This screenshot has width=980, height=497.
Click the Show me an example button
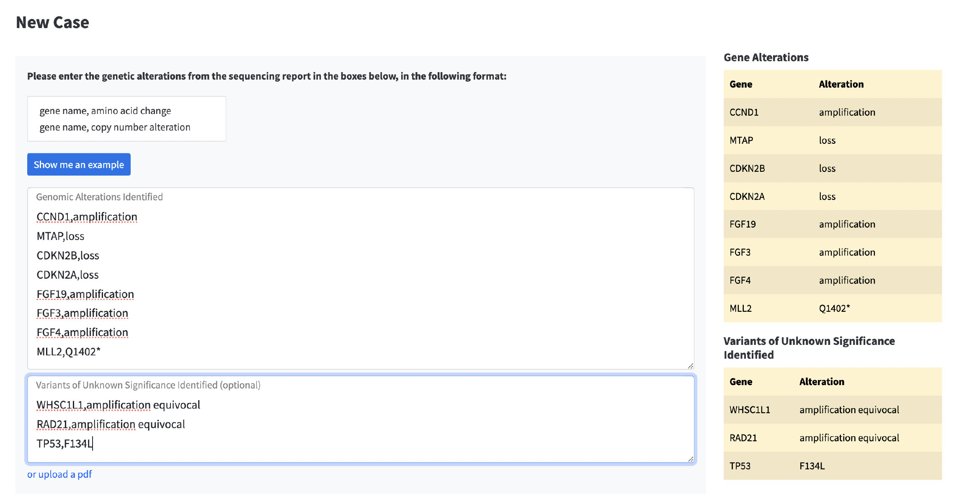(79, 164)
